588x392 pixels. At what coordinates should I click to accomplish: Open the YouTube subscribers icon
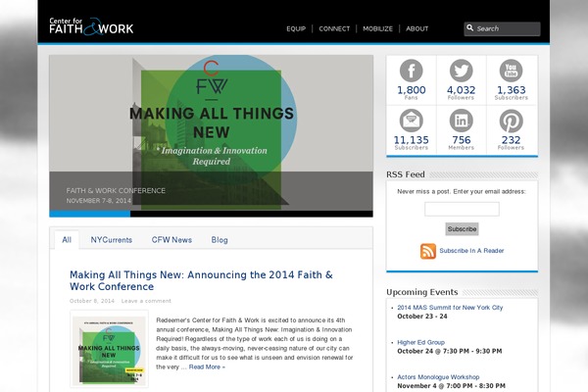[x=511, y=71]
